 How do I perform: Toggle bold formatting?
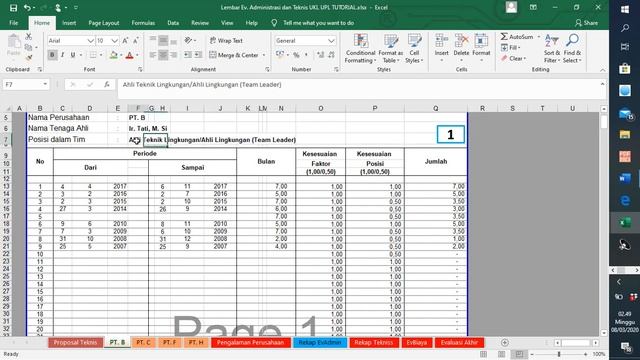(52, 55)
